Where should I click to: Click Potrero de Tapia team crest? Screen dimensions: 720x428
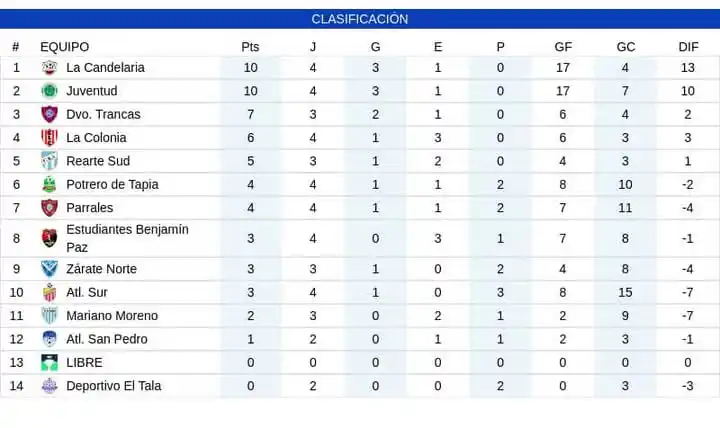(x=49, y=184)
